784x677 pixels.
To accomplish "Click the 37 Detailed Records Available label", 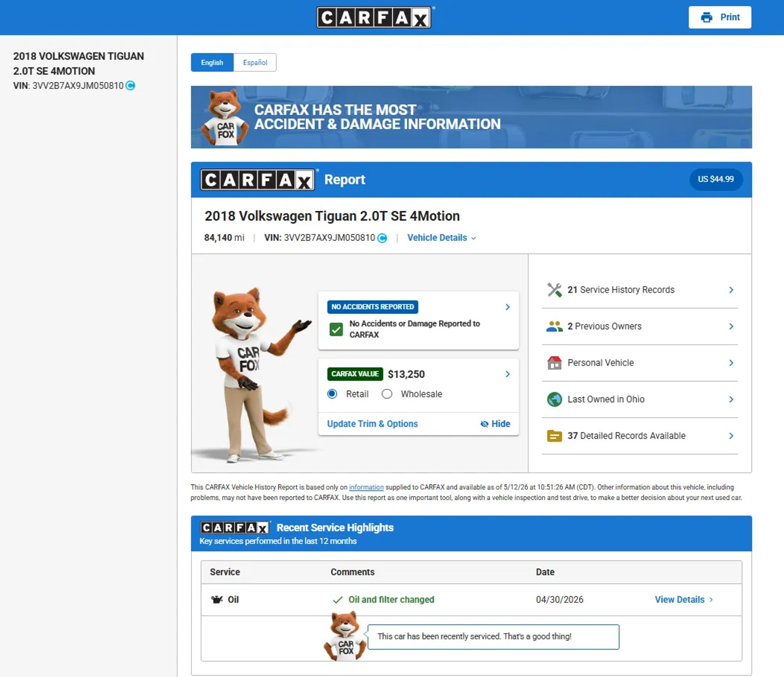I will tap(626, 436).
